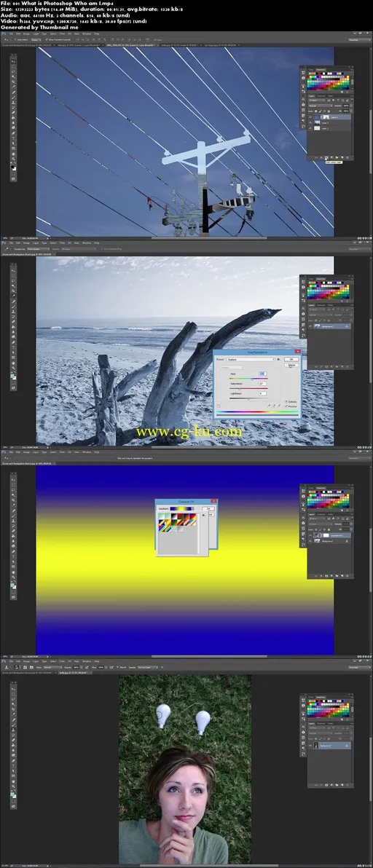Switch to the Channels tab in the beach frame

321,304
